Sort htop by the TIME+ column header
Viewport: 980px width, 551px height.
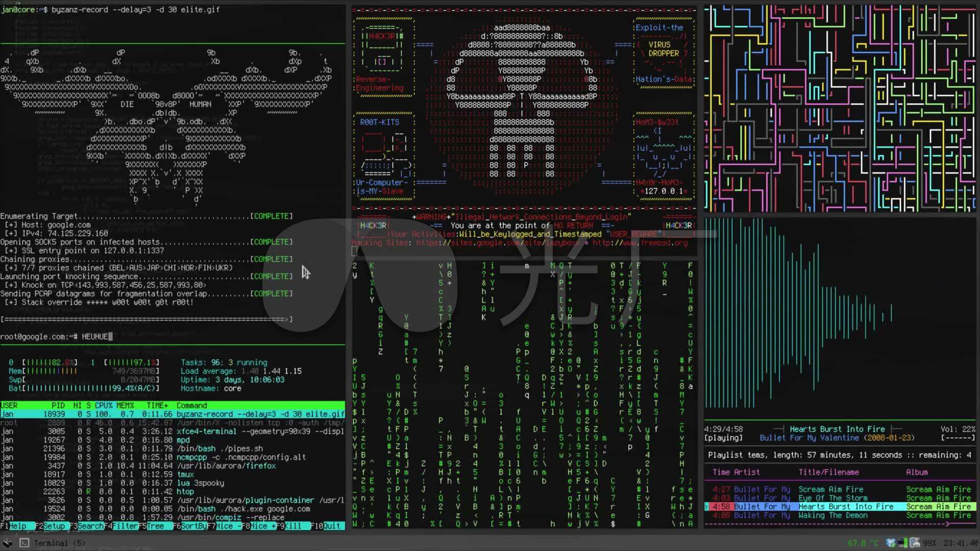click(157, 406)
